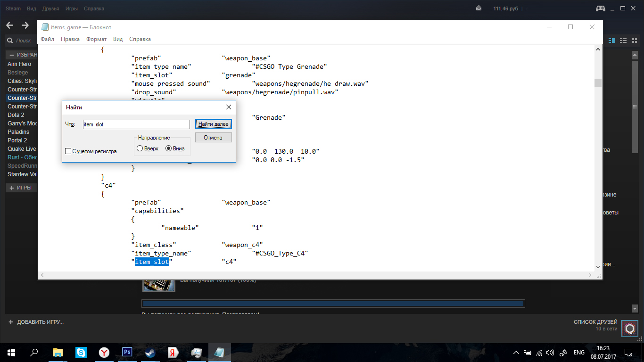
Task: Click Notepad vertical scrollbar thumb
Action: 598,83
